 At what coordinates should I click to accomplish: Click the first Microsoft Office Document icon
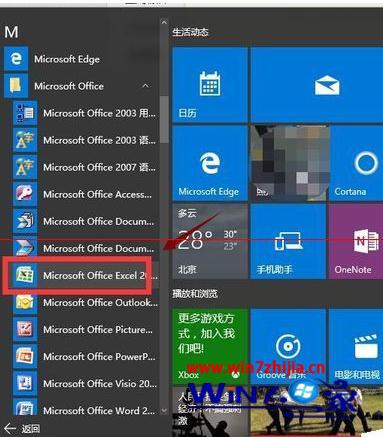coord(25,221)
